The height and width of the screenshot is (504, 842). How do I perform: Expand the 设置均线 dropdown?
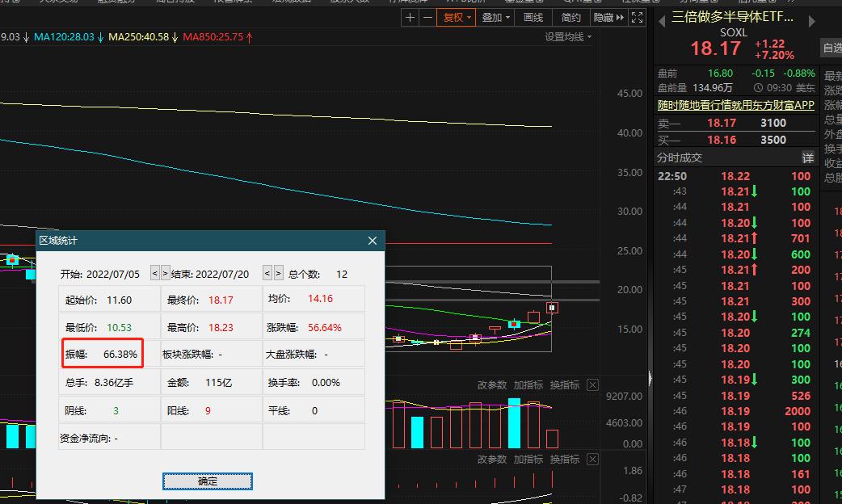coord(568,37)
